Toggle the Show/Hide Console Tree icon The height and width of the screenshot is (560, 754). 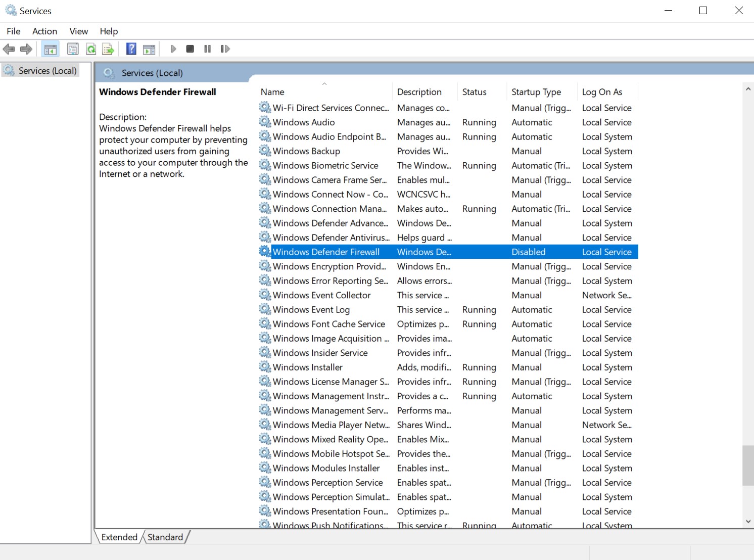51,49
